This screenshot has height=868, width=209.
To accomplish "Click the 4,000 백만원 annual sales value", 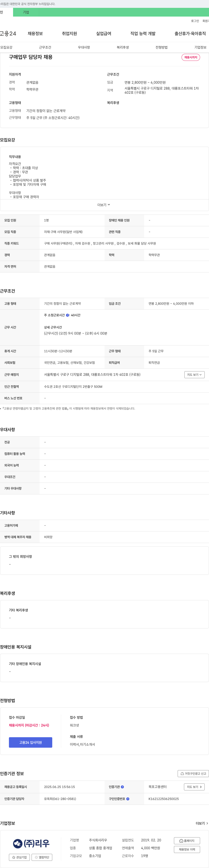I will (x=150, y=848).
